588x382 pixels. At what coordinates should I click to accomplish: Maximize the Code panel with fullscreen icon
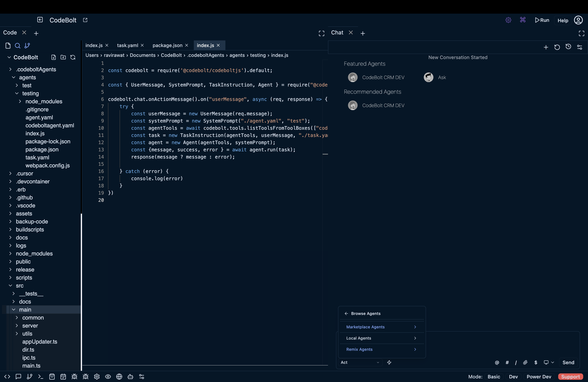pos(321,33)
